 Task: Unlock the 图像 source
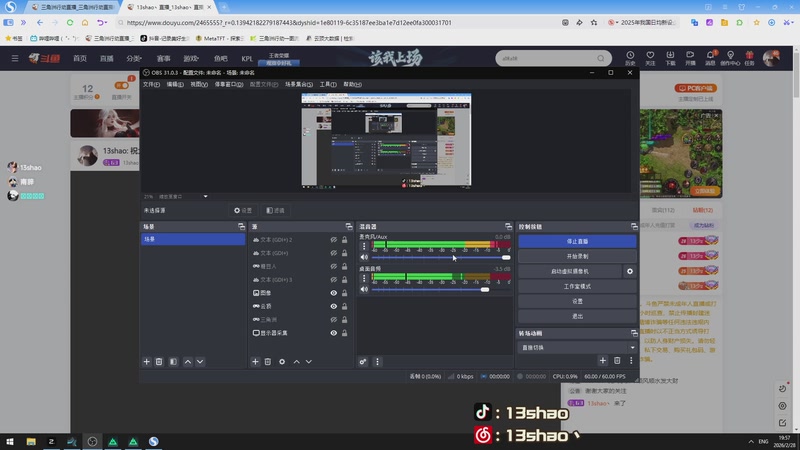(x=345, y=293)
